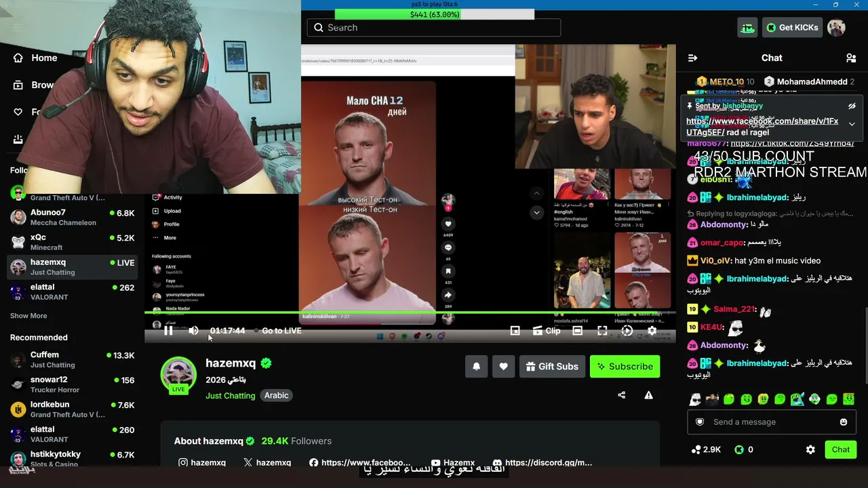View METO_10 in gift leaderboard
The image size is (868, 488).
pyautogui.click(x=726, y=82)
